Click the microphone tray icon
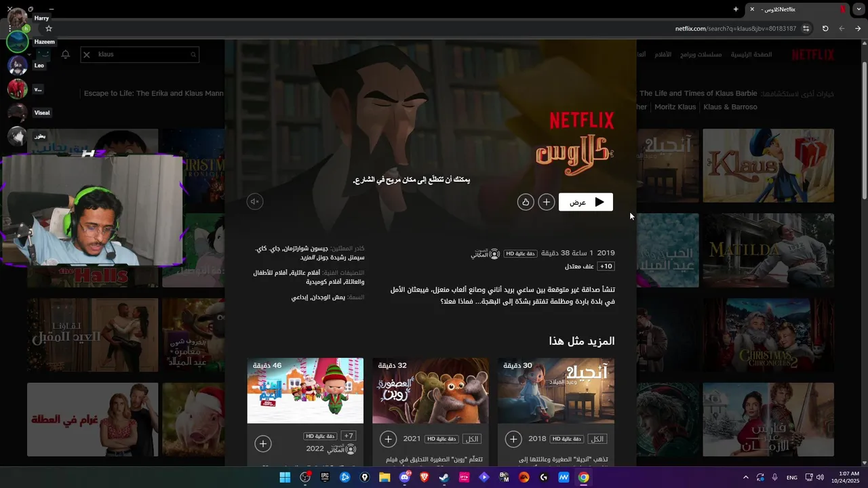 coord(775,477)
